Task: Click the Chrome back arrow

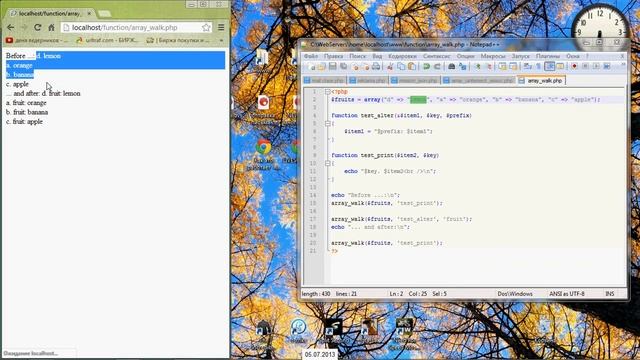Action: 11,27
